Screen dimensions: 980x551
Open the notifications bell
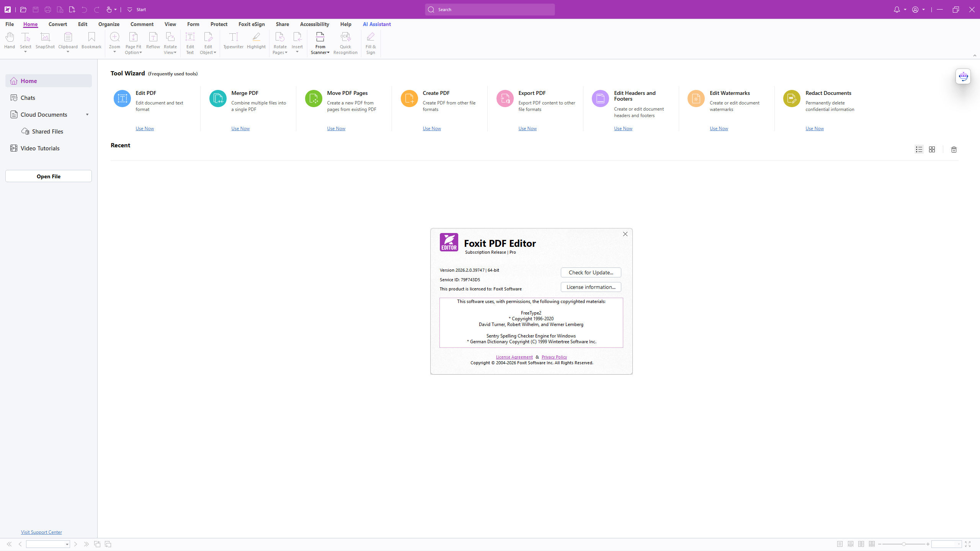pos(897,10)
